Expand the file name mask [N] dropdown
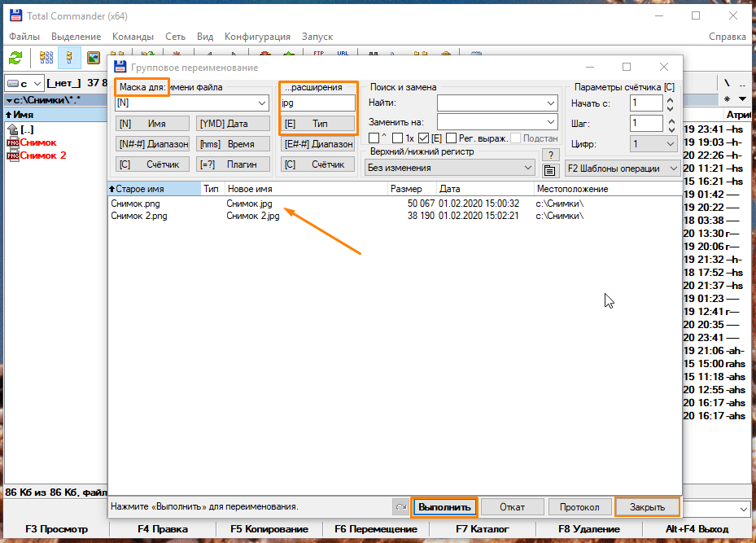 pyautogui.click(x=262, y=103)
